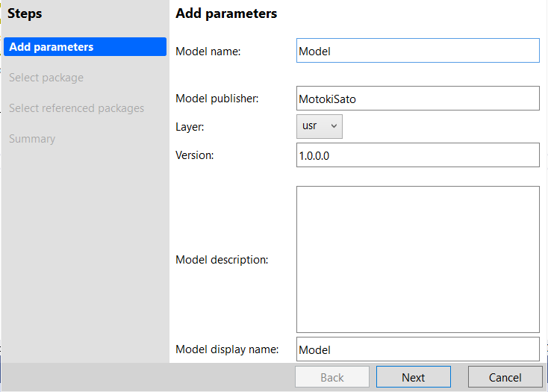Place cursor in the Version field

coord(418,155)
